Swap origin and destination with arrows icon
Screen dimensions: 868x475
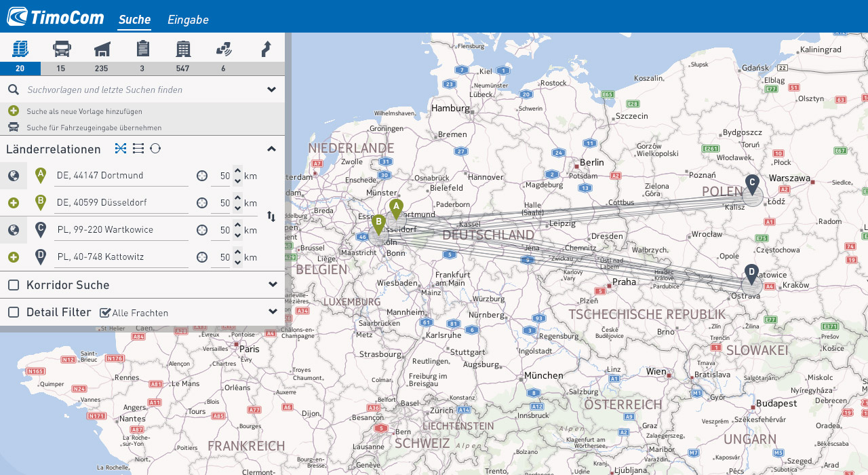pyautogui.click(x=271, y=216)
